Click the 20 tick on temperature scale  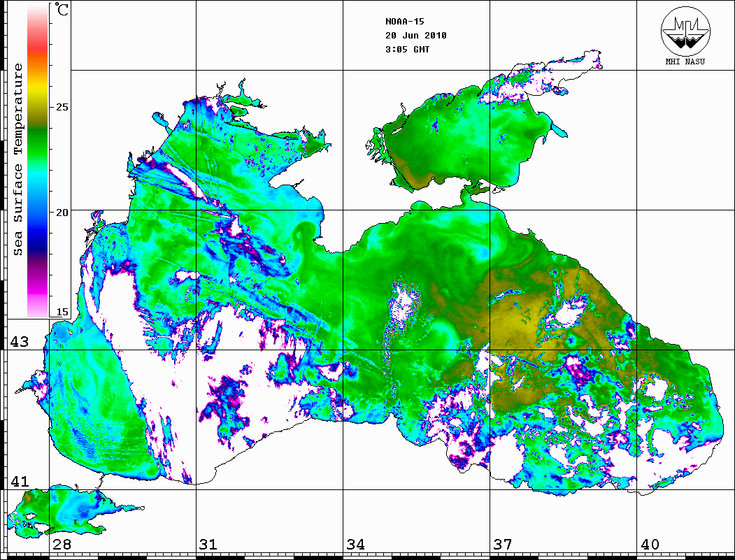62,213
